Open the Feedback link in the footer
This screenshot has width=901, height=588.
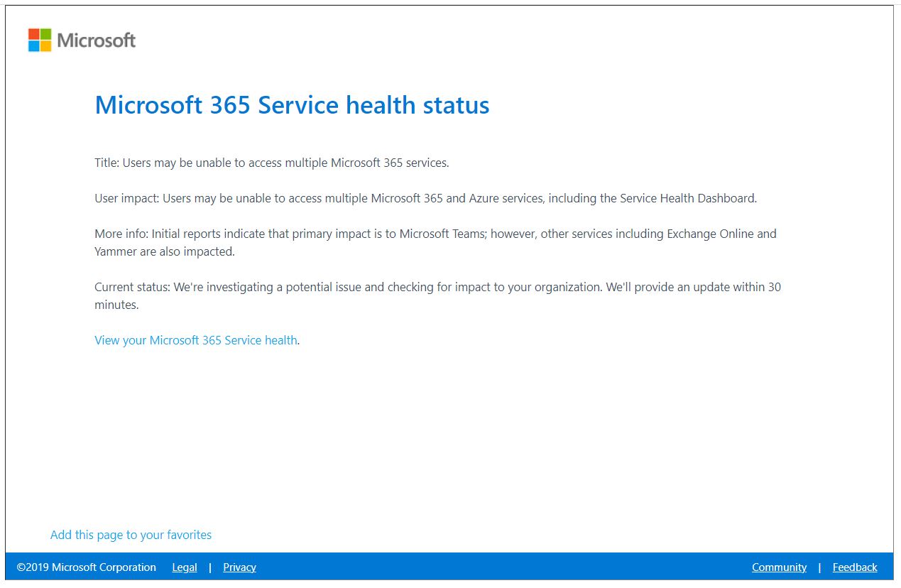pos(854,567)
